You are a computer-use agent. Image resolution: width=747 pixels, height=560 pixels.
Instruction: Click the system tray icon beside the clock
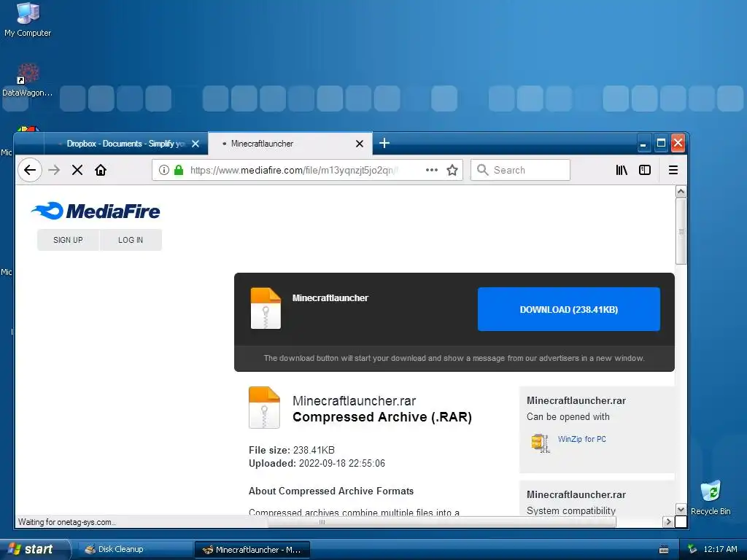692,549
